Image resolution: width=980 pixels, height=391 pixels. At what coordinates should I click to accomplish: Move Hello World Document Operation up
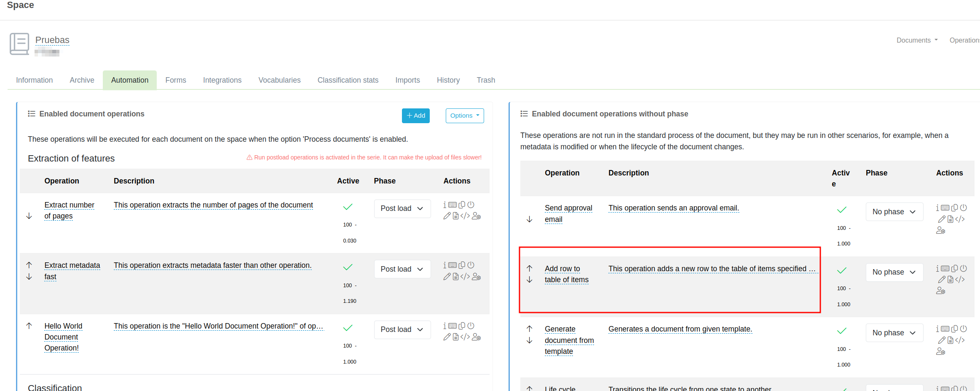[29, 326]
